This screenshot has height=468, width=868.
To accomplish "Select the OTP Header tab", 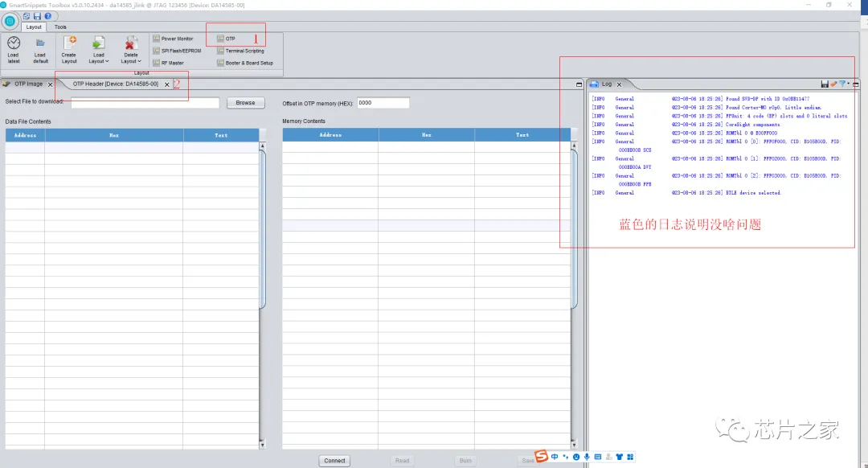I will (x=115, y=84).
